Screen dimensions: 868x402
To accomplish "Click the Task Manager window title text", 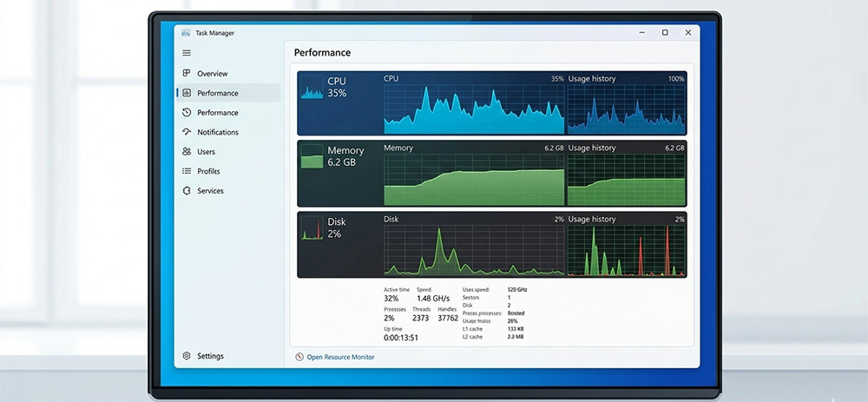I will (x=214, y=33).
